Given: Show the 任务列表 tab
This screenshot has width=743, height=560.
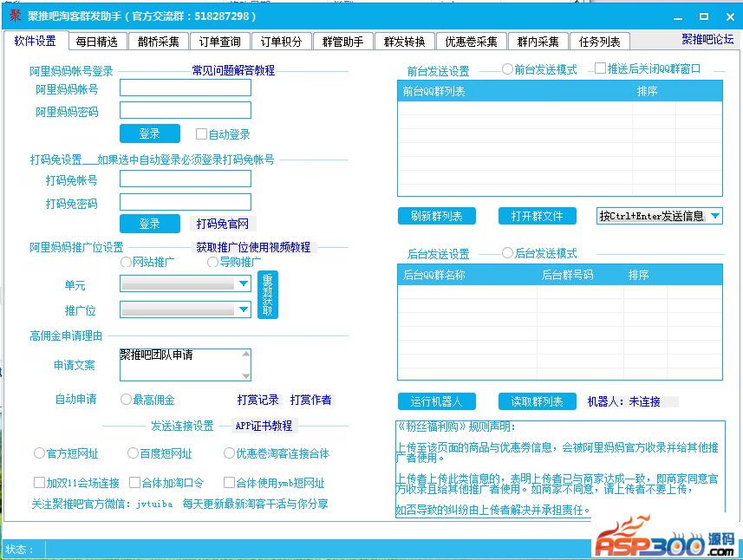Looking at the screenshot, I should (599, 42).
